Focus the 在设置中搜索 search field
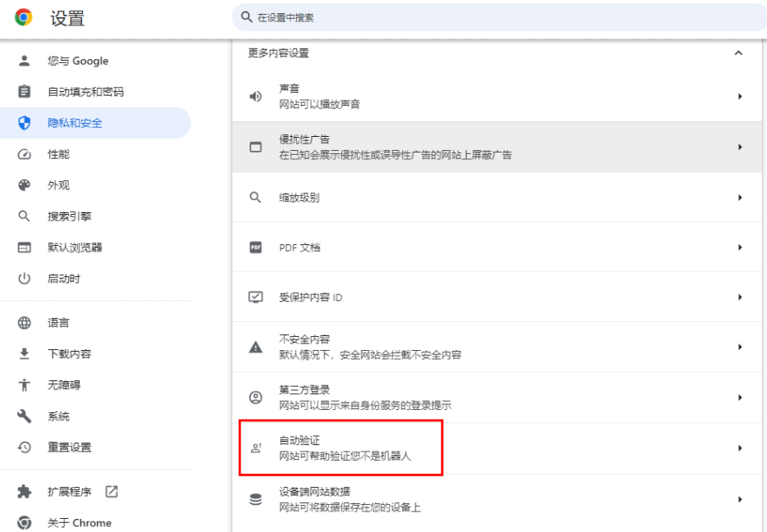This screenshot has width=767, height=532. click(499, 17)
